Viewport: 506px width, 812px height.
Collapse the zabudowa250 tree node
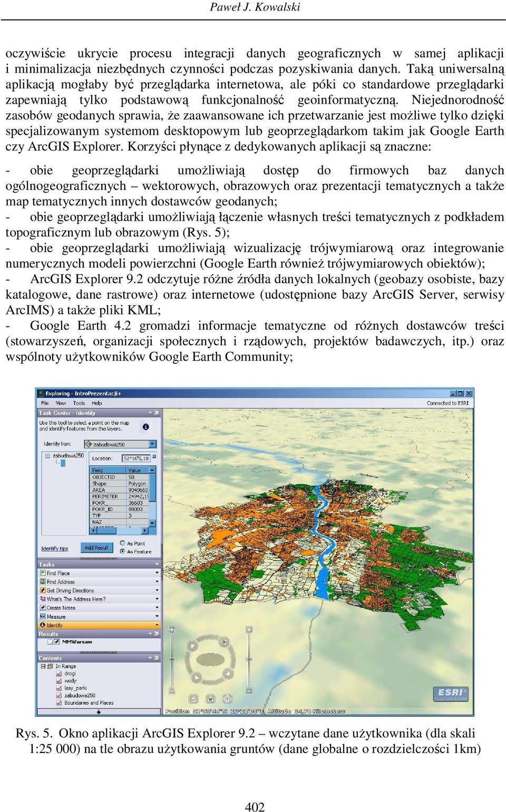coord(47,456)
